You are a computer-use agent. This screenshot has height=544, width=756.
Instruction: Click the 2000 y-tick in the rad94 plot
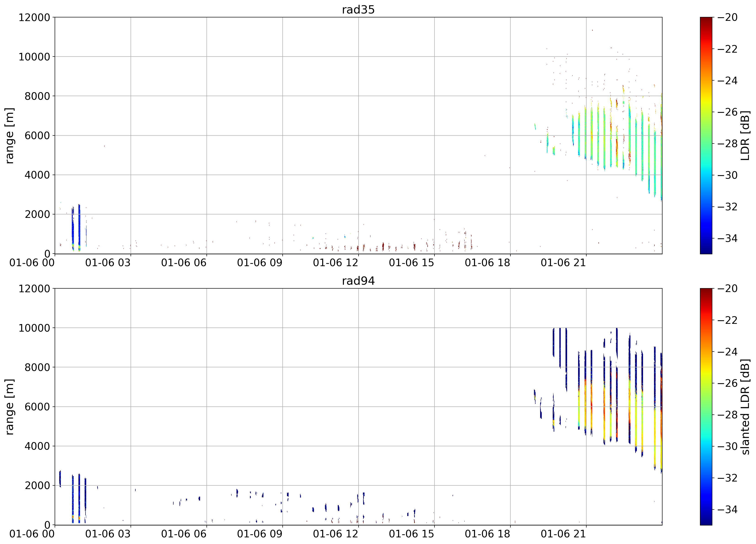[37, 486]
